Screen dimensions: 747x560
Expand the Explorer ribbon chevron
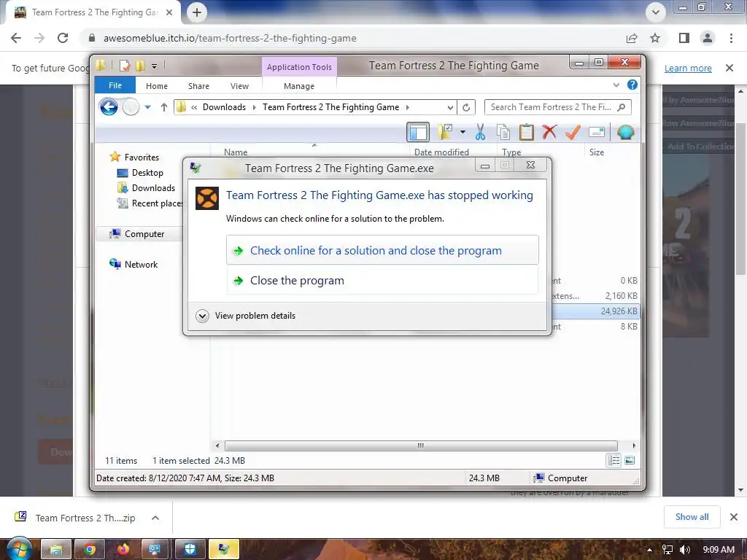pos(616,85)
